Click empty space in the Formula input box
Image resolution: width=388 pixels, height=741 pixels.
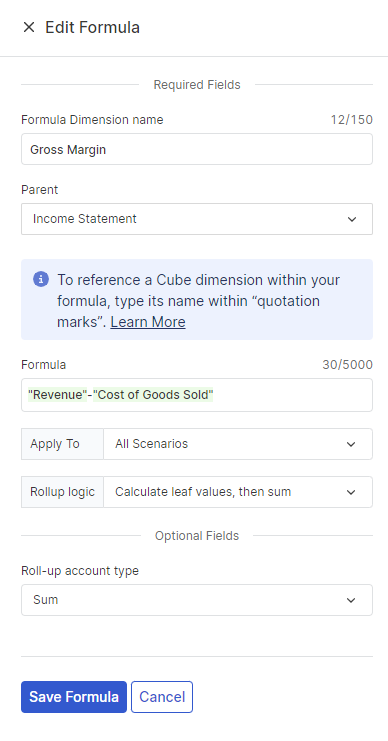pos(293,395)
